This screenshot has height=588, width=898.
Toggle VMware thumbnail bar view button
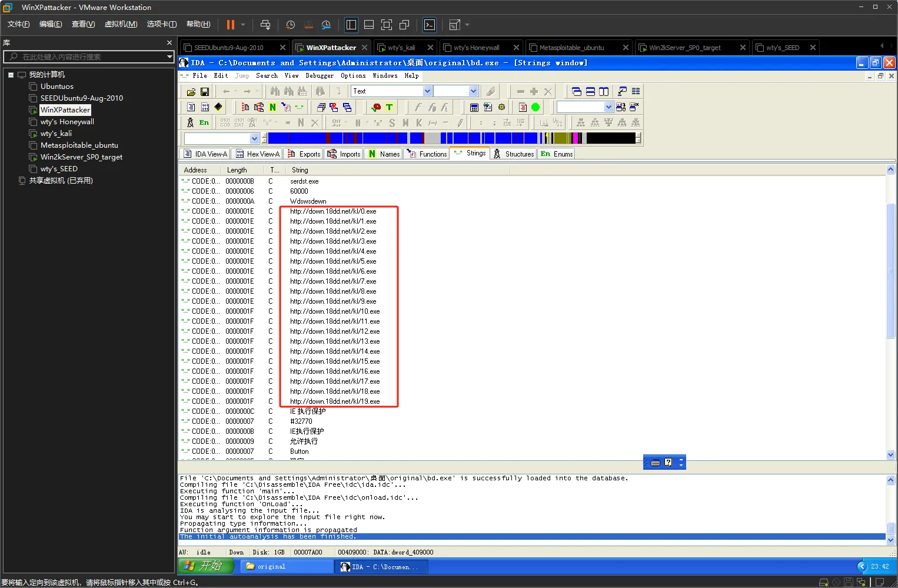click(369, 25)
